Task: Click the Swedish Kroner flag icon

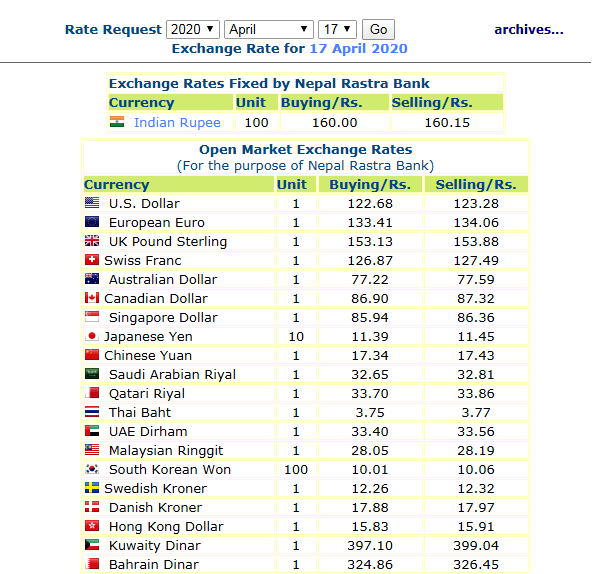Action: click(92, 488)
